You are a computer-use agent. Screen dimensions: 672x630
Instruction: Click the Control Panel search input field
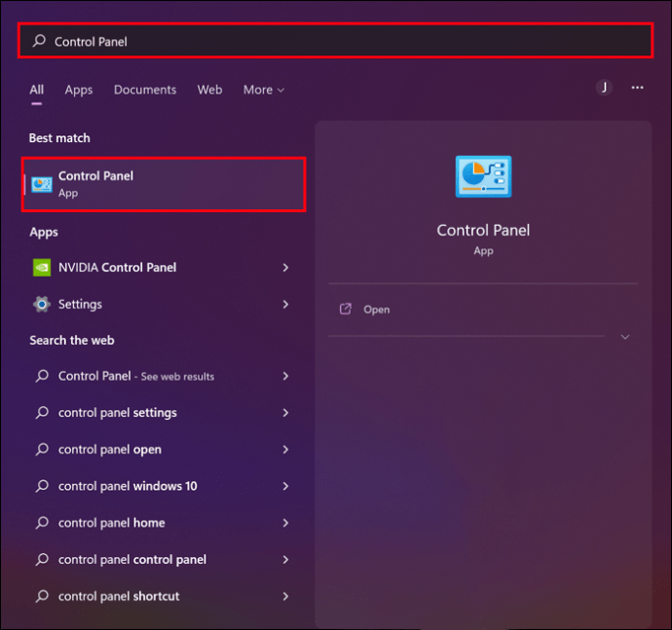pyautogui.click(x=335, y=41)
